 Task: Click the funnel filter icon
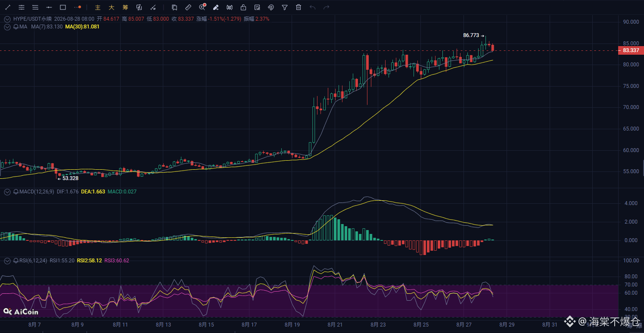pos(285,7)
